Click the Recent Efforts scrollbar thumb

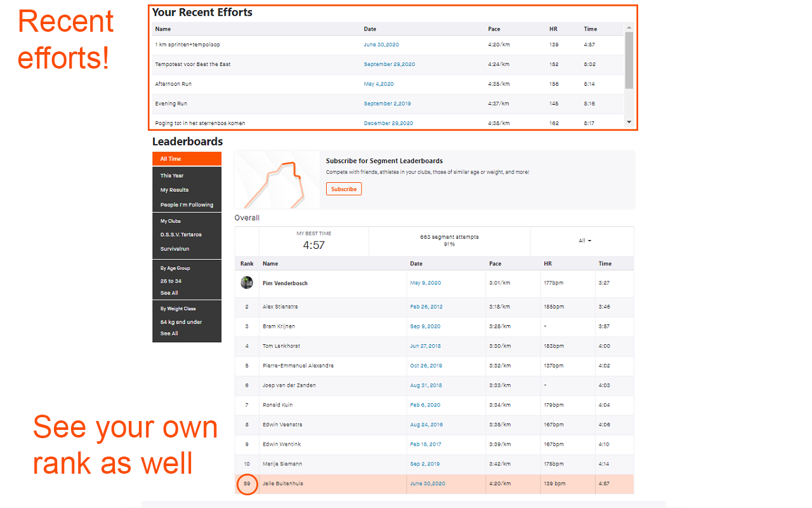629,60
